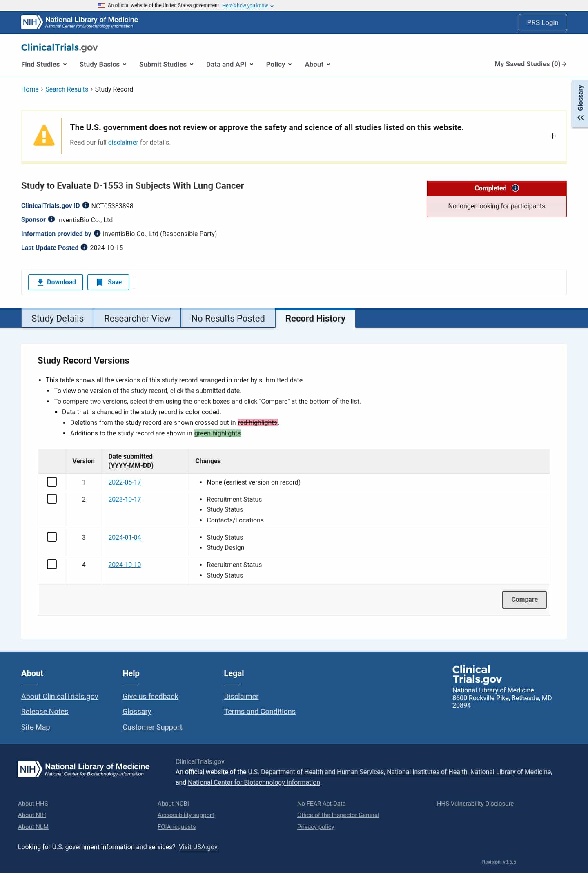Click the info icon next to Information provided by
Viewport: 588px width, 873px height.
[97, 233]
